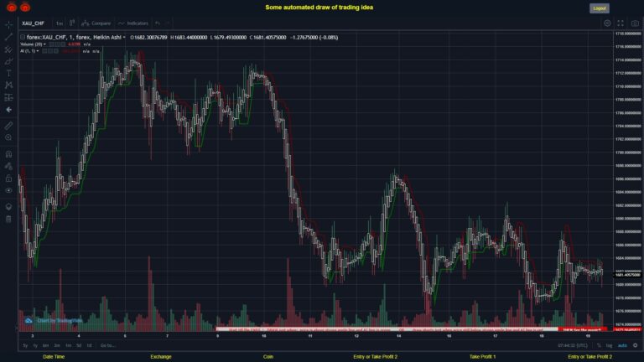Screen dimensions: 644x362
Task: Toggle magnet mode for drawings
Action: click(x=8, y=154)
